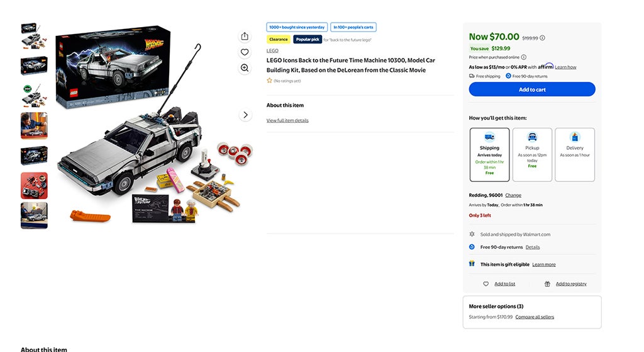Click the zoom magnifier icon on image
Viewport: 644px width, 352px height.
245,68
